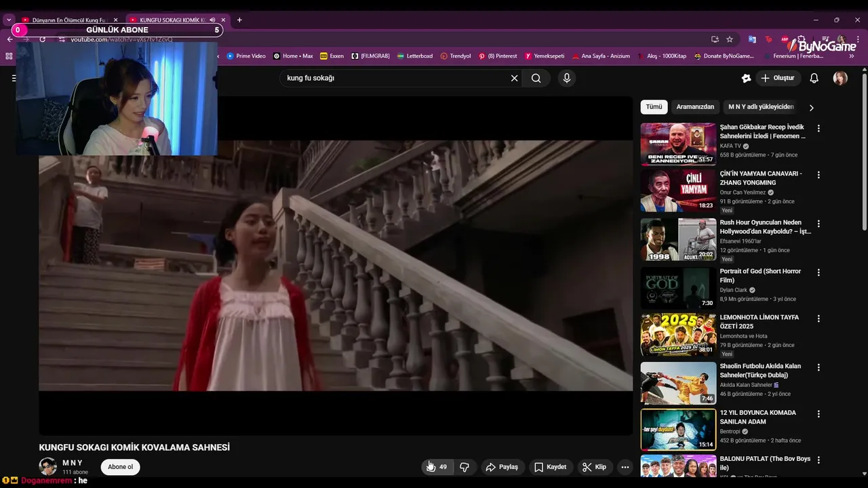Open Oluştur create menu
The image size is (868, 488).
tap(777, 78)
